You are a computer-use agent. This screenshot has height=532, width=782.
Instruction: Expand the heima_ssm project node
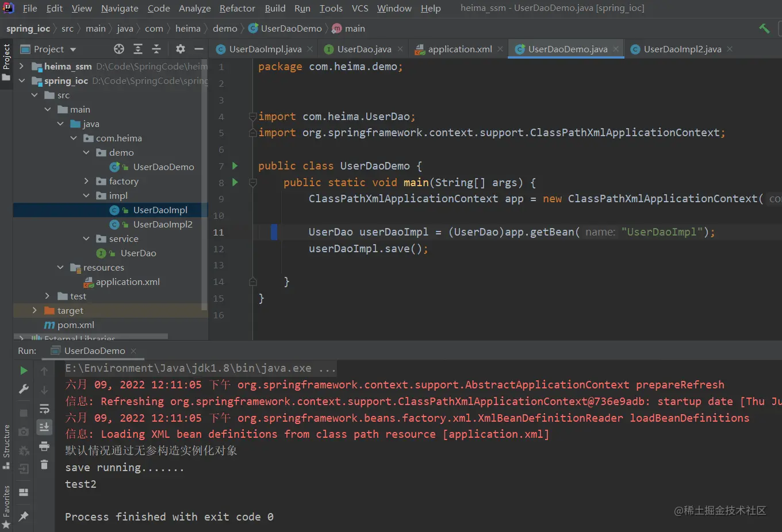[22, 66]
